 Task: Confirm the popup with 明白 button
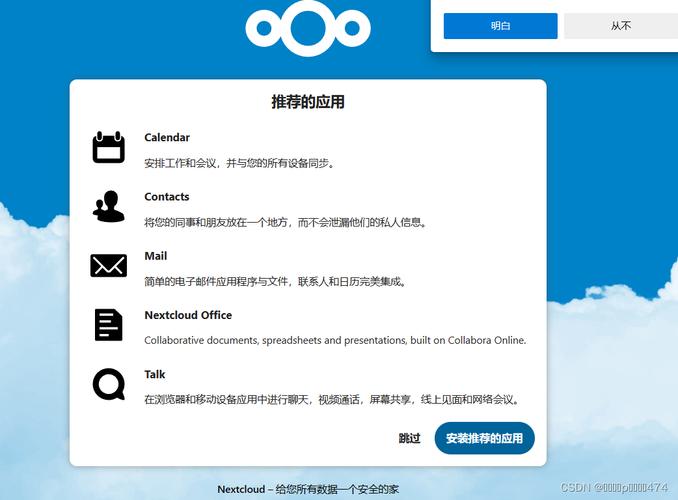tap(500, 26)
